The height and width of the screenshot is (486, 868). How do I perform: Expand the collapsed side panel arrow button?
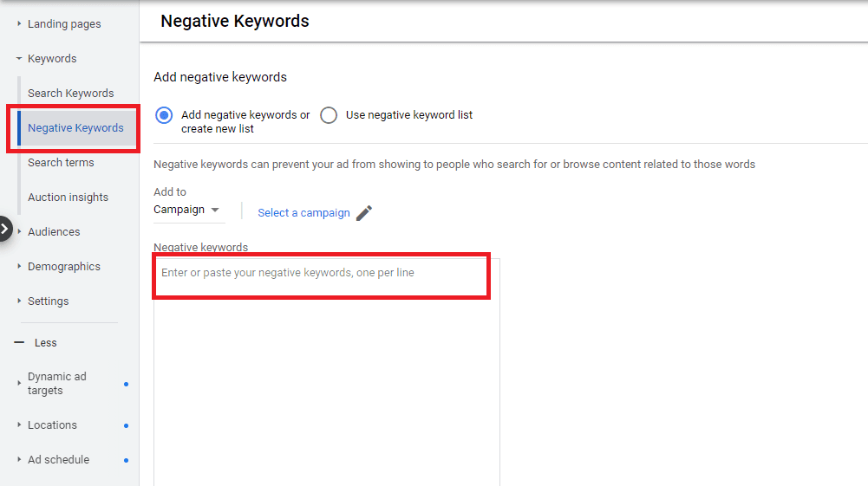click(5, 230)
